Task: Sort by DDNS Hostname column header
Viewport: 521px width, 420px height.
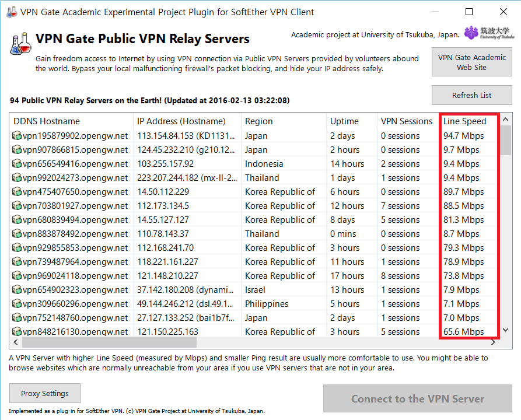Action: point(71,121)
